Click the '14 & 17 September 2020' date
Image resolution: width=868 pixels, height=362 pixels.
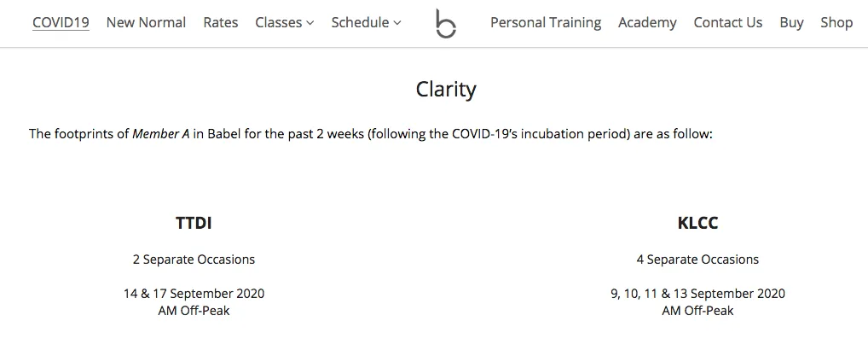194,294
